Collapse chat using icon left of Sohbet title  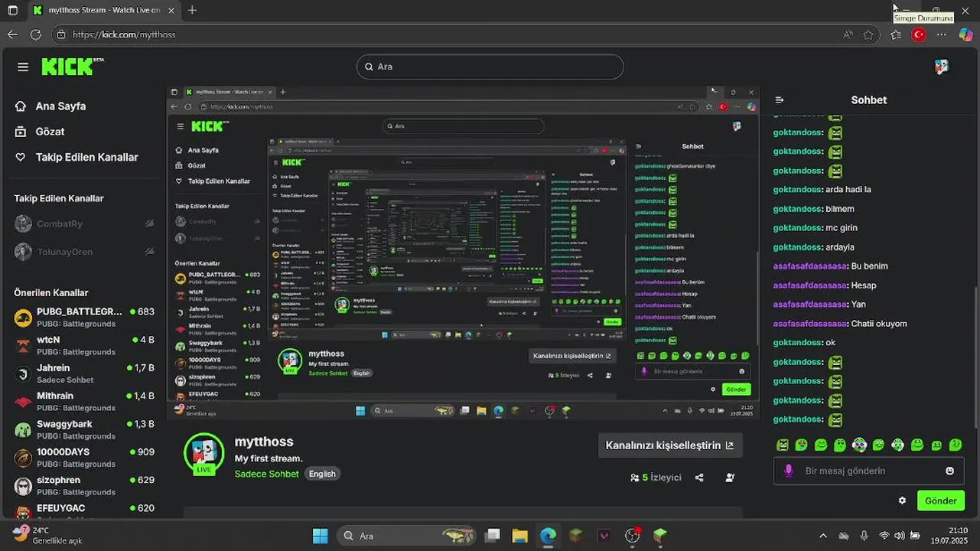pyautogui.click(x=780, y=100)
